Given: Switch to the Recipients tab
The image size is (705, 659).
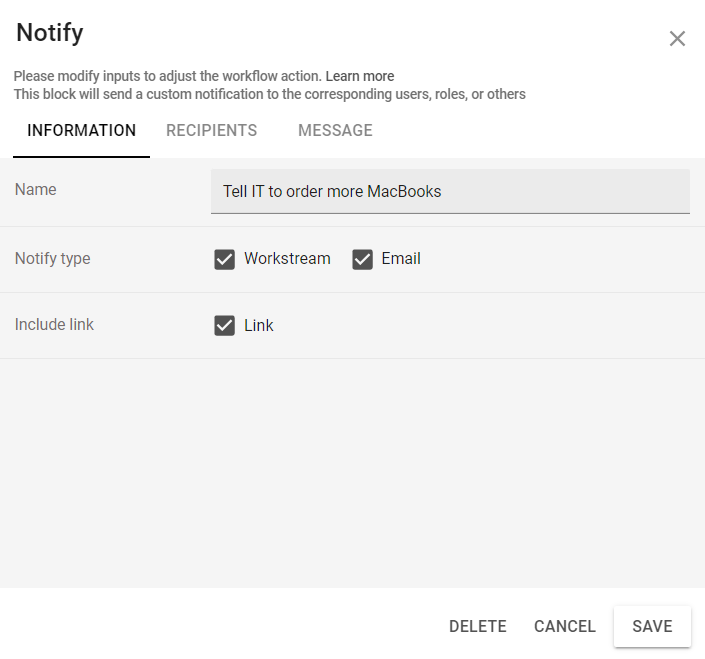Looking at the screenshot, I should [x=212, y=131].
